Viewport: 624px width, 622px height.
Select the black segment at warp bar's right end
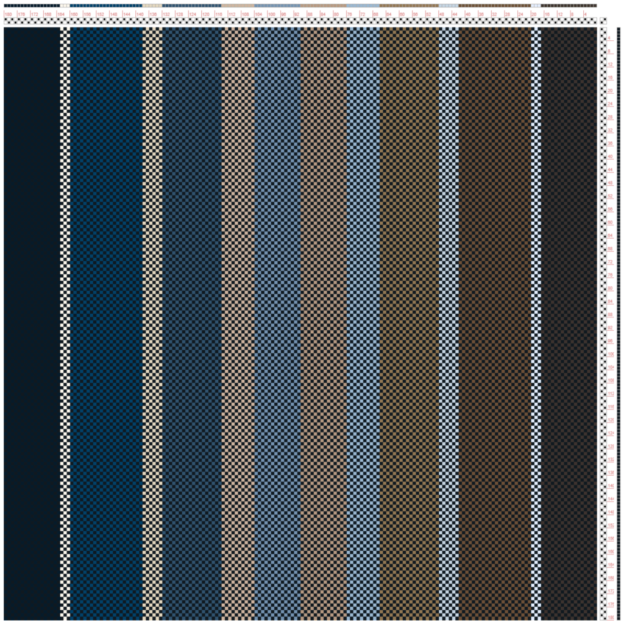point(569,5)
